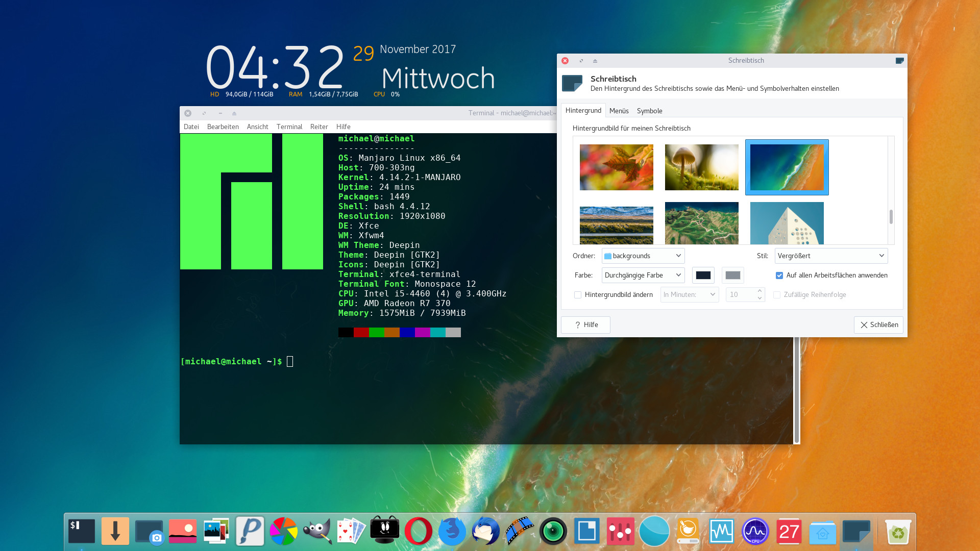Screen dimensions: 980x551
Task: Open the terminal icon in the dock
Action: 82,531
